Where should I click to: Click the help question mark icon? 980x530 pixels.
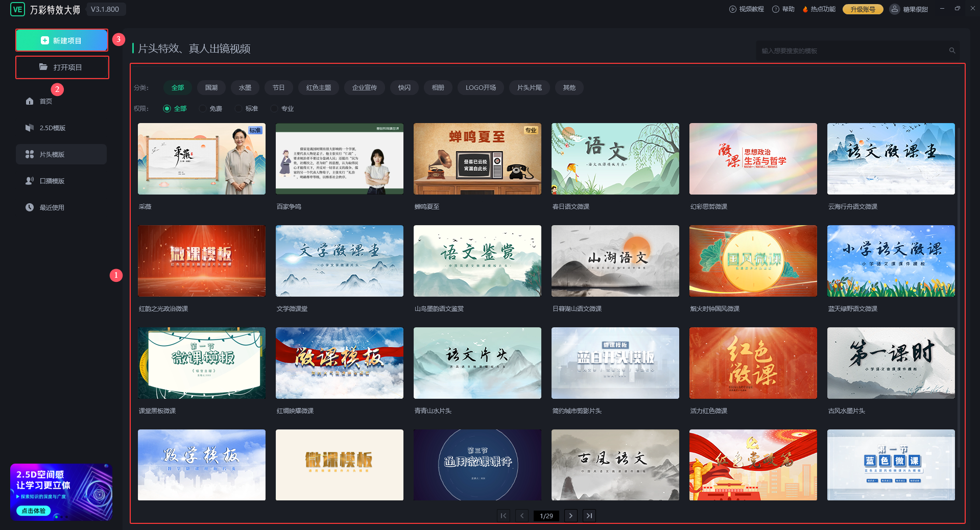[x=776, y=9]
